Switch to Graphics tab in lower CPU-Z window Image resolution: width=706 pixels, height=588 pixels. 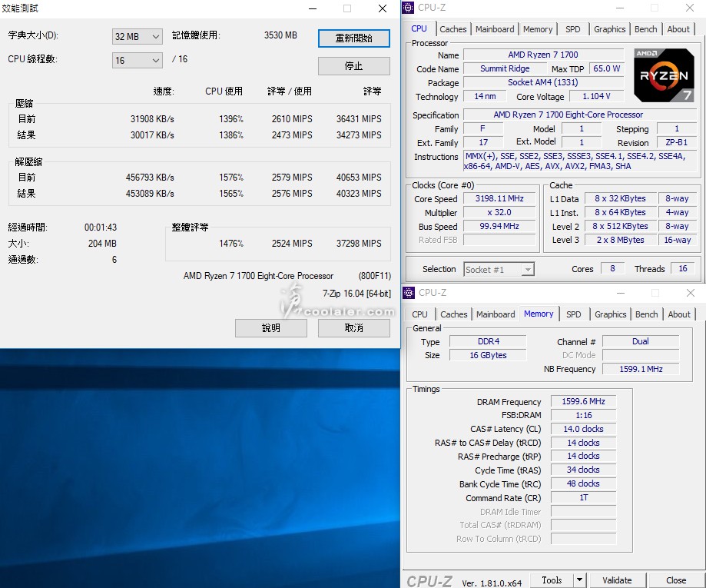pyautogui.click(x=611, y=314)
